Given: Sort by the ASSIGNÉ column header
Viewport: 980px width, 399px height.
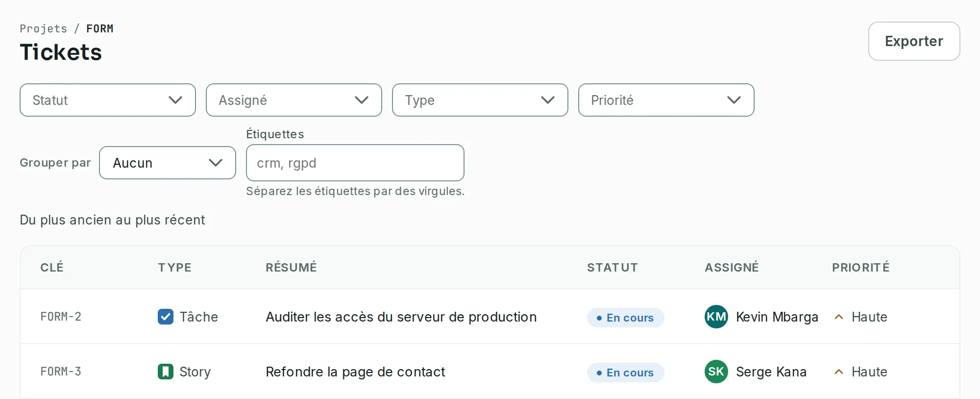Looking at the screenshot, I should point(732,267).
